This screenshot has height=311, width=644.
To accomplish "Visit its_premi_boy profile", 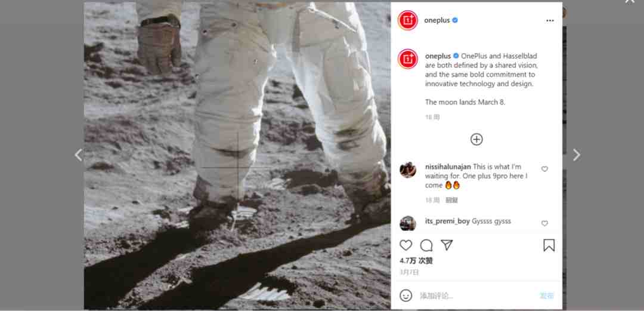I will click(447, 221).
